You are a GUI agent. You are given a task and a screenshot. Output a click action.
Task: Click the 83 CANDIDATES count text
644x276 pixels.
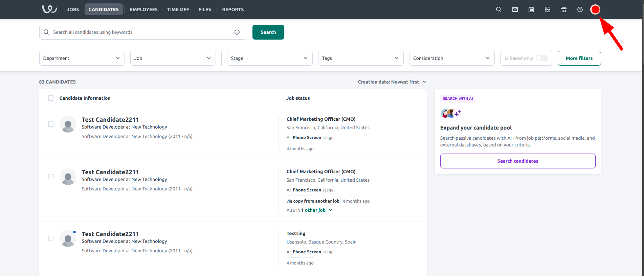pos(58,82)
